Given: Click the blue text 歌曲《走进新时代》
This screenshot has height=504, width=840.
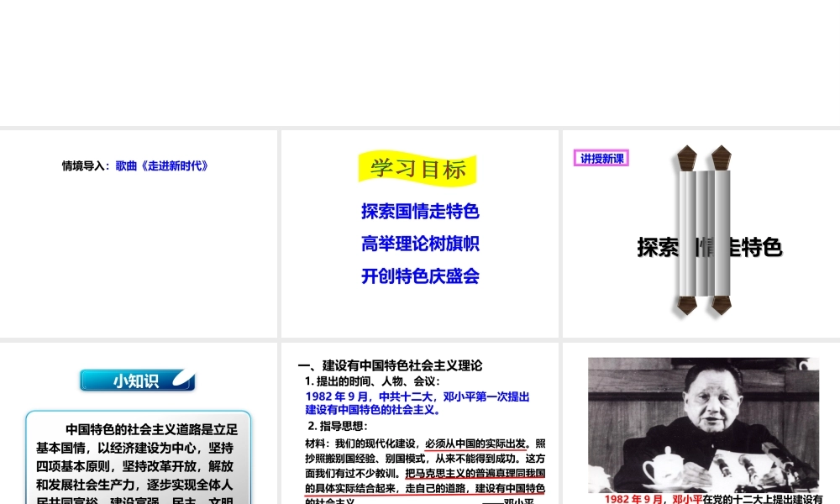Looking at the screenshot, I should [x=161, y=165].
